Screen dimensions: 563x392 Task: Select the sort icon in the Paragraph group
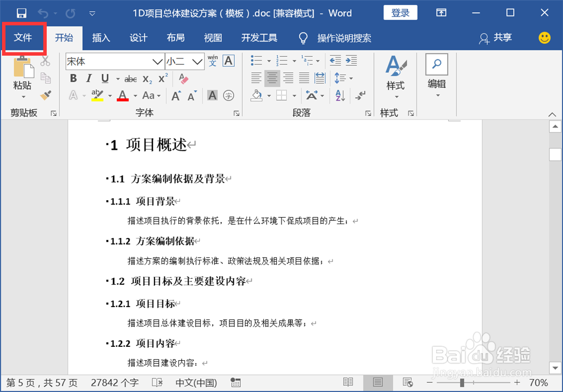tap(339, 96)
